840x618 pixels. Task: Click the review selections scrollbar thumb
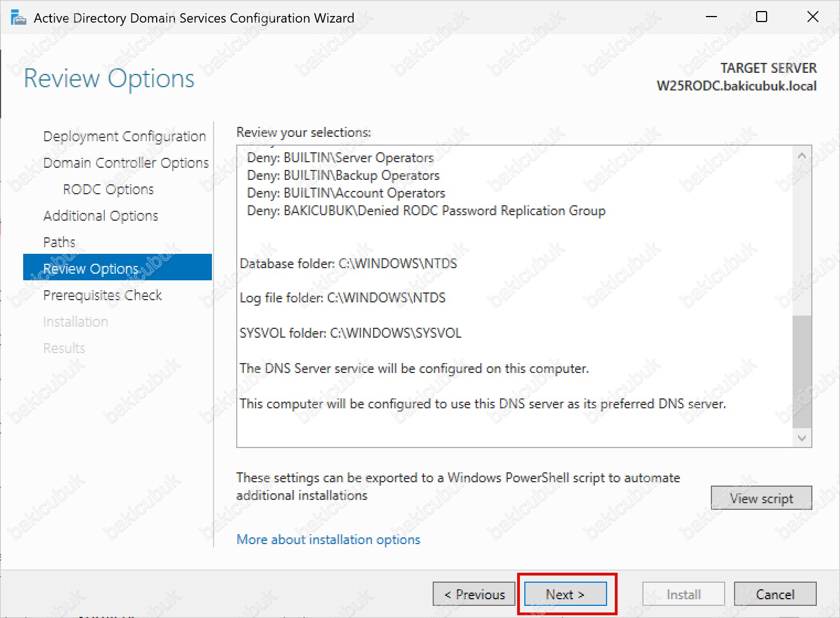tap(802, 371)
